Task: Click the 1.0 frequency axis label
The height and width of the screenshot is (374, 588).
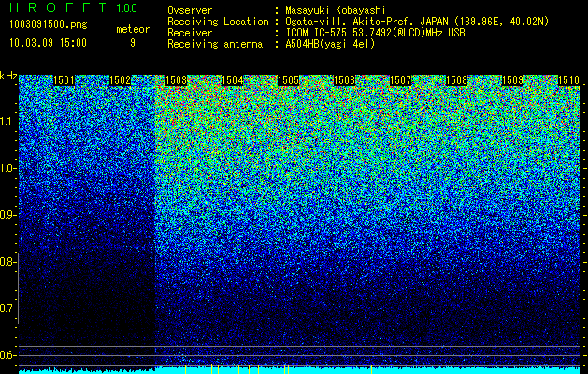Action: point(7,168)
